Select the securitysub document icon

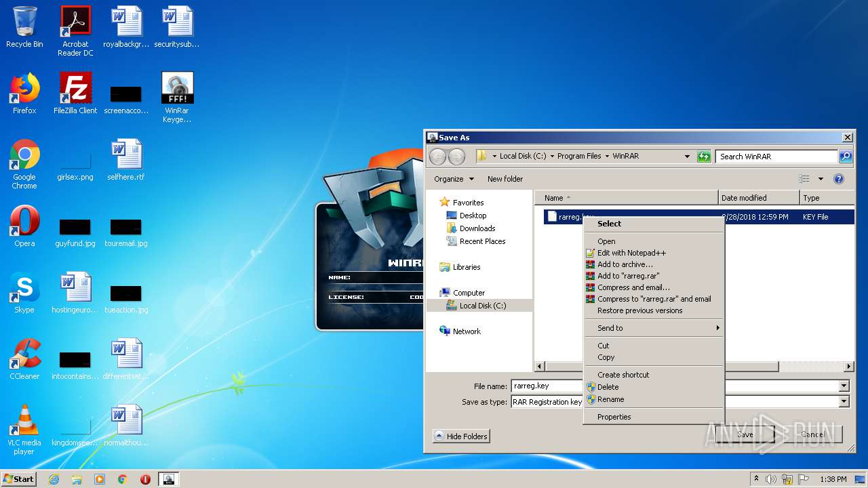pos(177,27)
